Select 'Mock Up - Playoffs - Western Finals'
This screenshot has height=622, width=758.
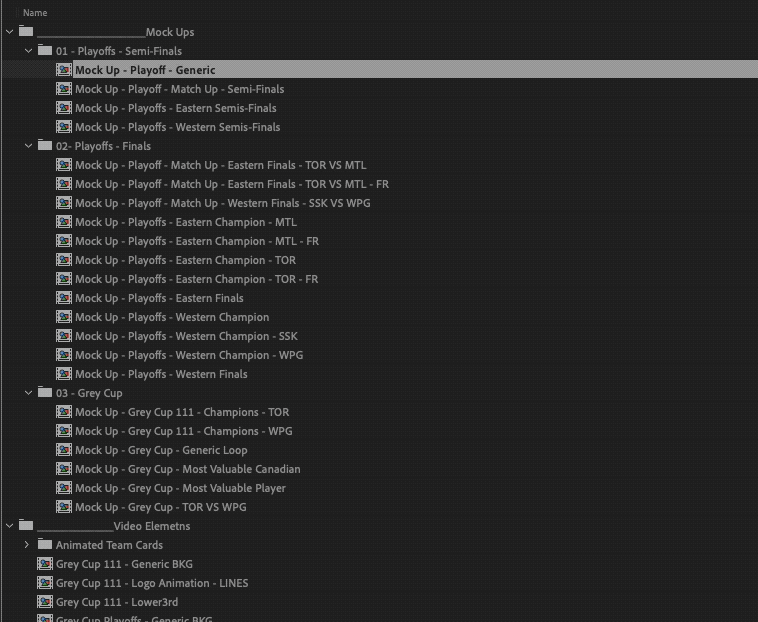click(x=161, y=374)
